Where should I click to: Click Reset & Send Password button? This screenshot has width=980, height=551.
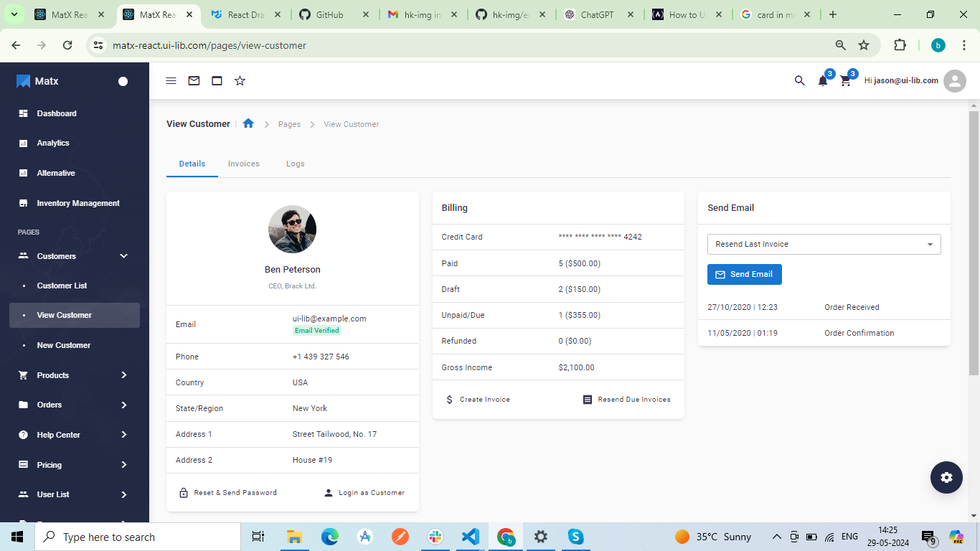[x=227, y=493]
